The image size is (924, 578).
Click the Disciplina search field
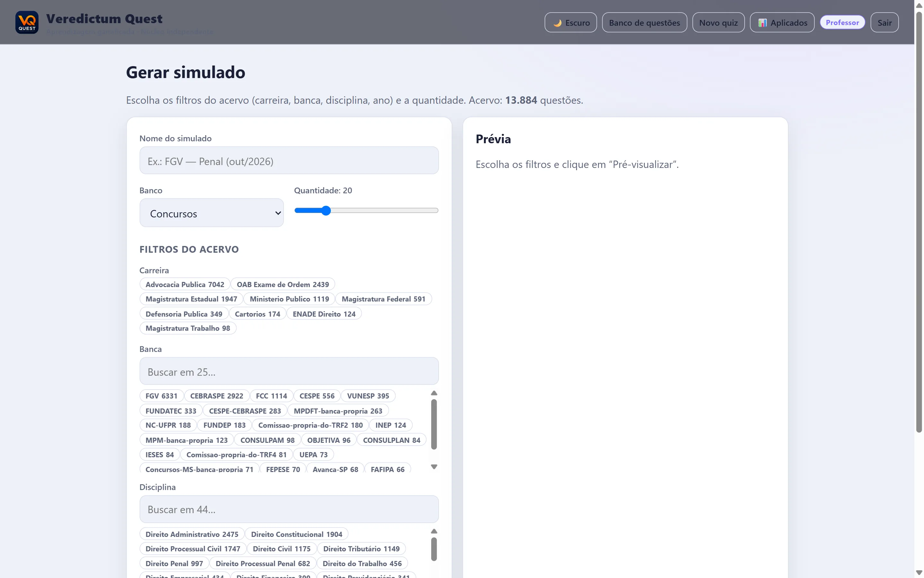tap(289, 509)
